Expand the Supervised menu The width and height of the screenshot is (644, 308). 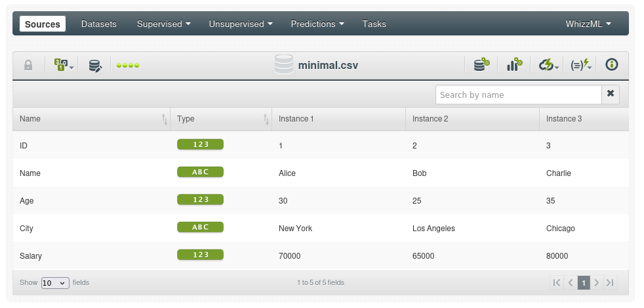click(x=163, y=24)
